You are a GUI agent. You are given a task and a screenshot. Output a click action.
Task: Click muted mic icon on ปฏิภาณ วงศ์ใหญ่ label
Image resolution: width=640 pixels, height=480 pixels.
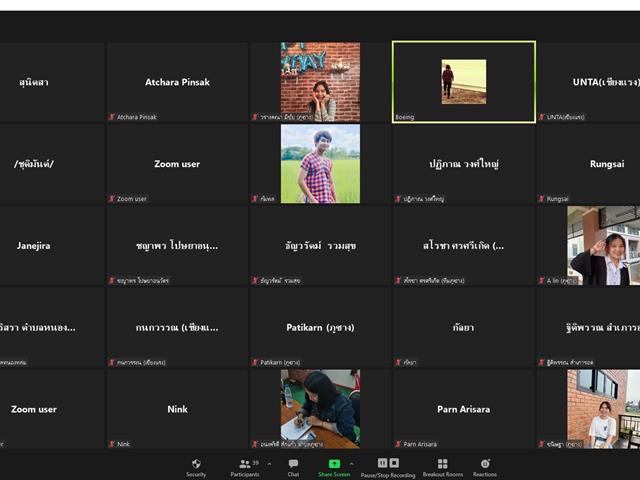coord(398,199)
